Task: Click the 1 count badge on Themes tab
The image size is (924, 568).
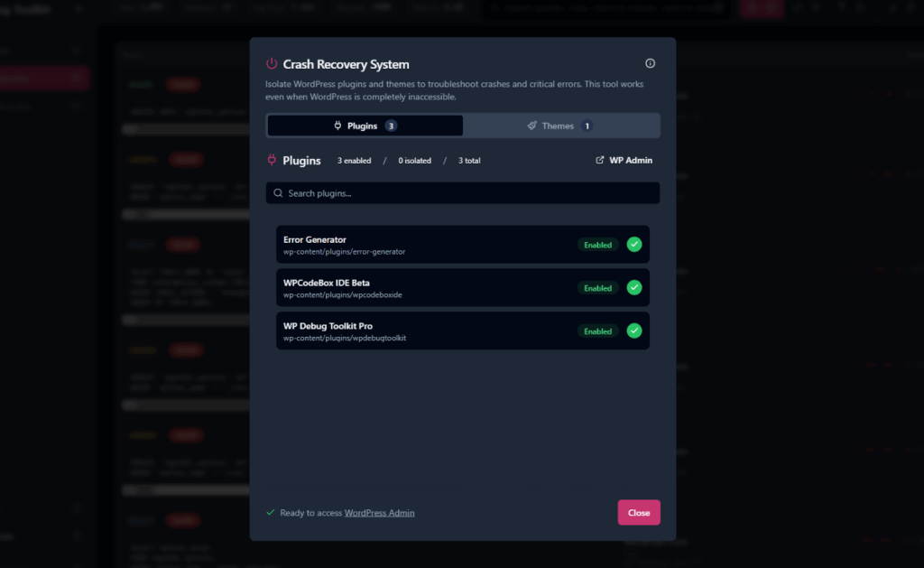Action: click(587, 126)
